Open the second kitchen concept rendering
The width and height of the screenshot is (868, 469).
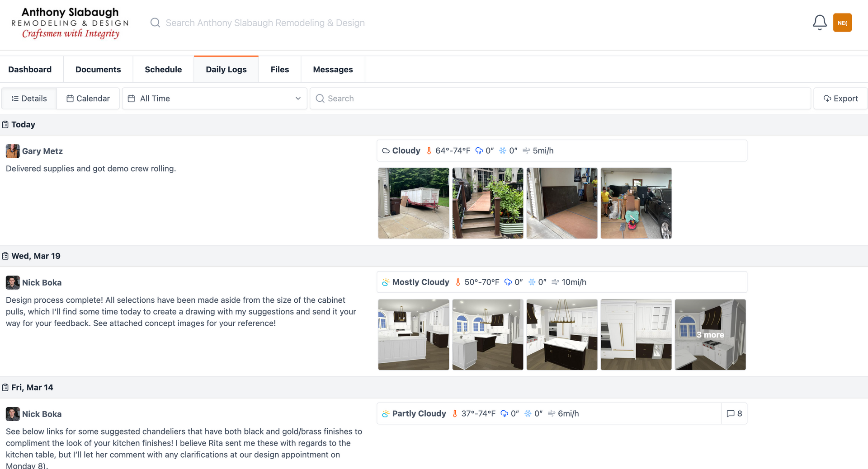point(488,335)
